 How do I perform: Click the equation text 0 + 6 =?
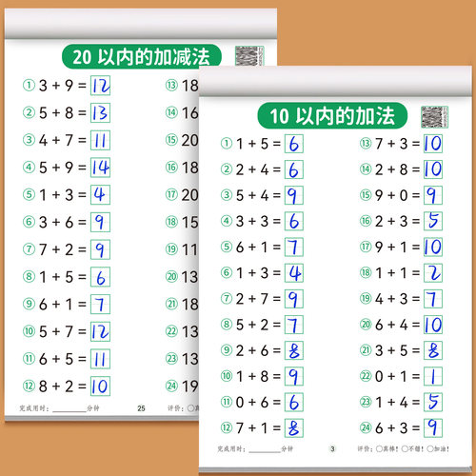coord(258,403)
